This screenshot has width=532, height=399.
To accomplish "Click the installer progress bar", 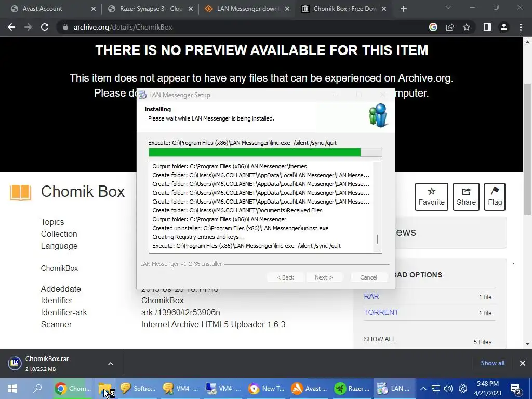I will point(265,152).
